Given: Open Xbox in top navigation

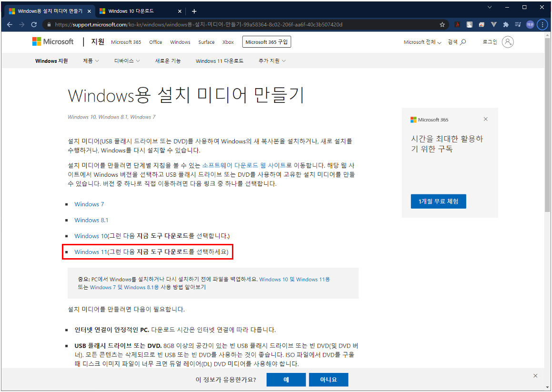Looking at the screenshot, I should pos(228,42).
